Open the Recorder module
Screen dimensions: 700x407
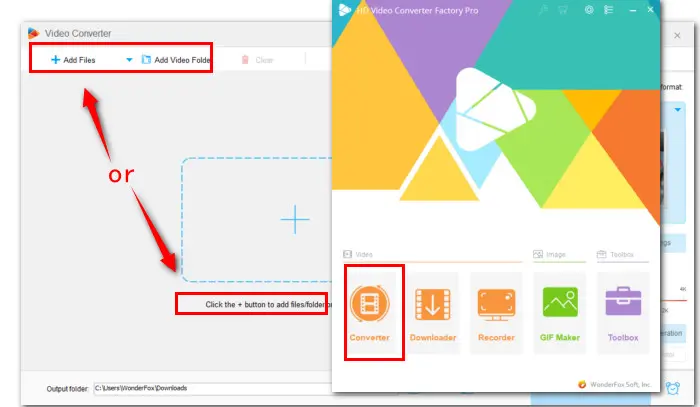click(x=496, y=313)
